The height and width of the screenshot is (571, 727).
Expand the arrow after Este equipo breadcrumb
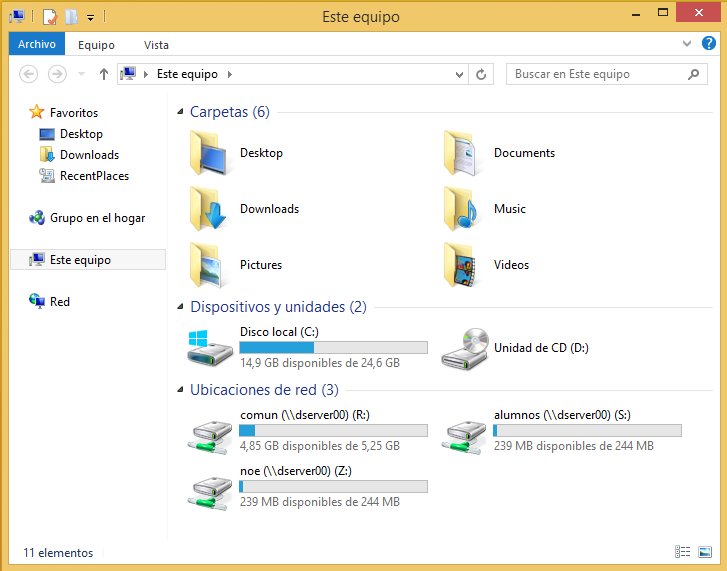coord(230,74)
